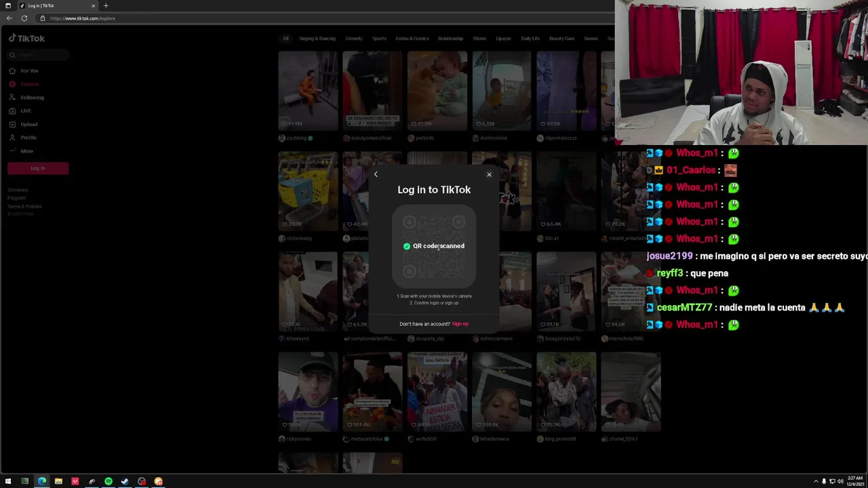Open lissagonzalez76 video thumbnail
Screen dimensions: 868x488
pos(566,291)
